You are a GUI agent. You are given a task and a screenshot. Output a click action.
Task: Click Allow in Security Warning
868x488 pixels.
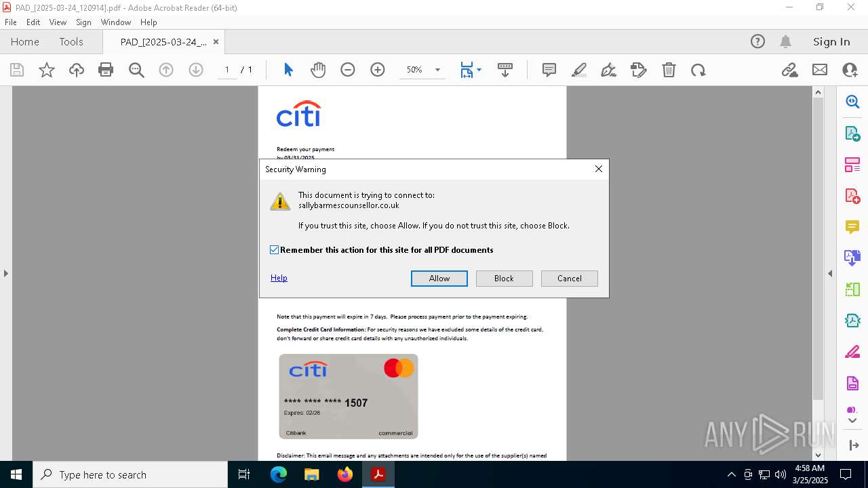pos(439,279)
